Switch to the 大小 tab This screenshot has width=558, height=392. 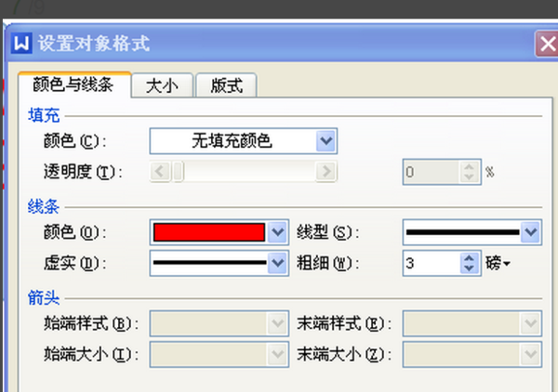click(x=162, y=85)
